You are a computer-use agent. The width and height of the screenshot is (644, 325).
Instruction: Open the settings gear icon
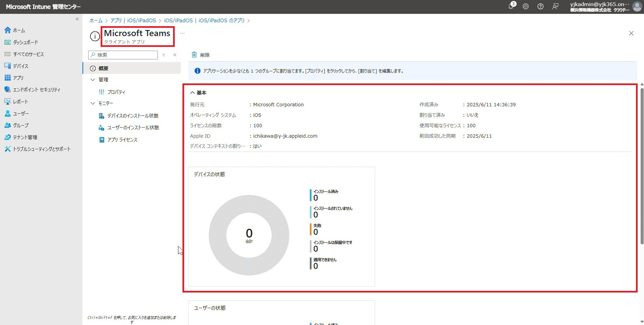(x=526, y=6)
